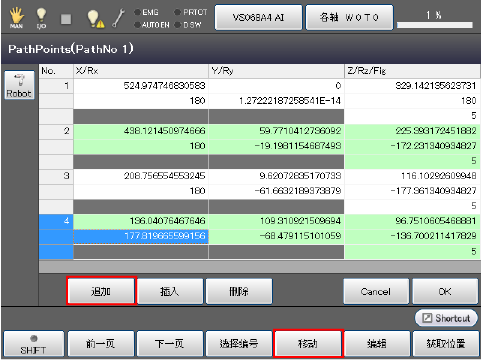Click the 1% speed bar

[x=435, y=25]
